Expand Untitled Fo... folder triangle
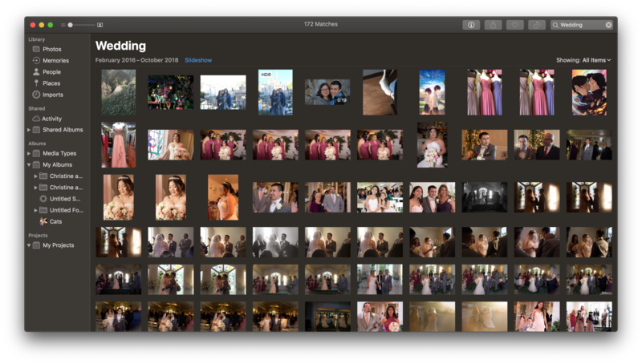The image size is (642, 364). coord(35,210)
